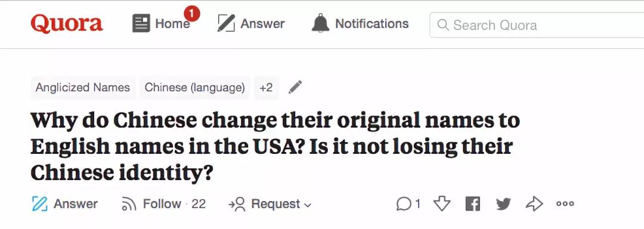This screenshot has width=644, height=229.
Task: Edit topics with the pencil icon
Action: click(x=295, y=87)
